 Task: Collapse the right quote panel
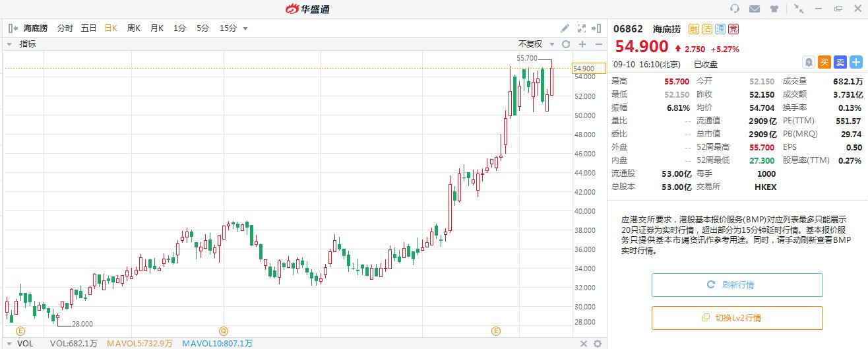[x=597, y=28]
